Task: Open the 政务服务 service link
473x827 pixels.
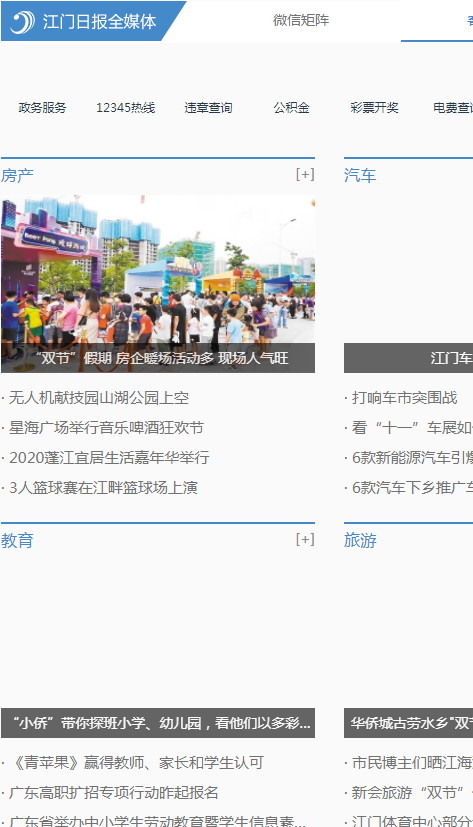Action: 43,108
